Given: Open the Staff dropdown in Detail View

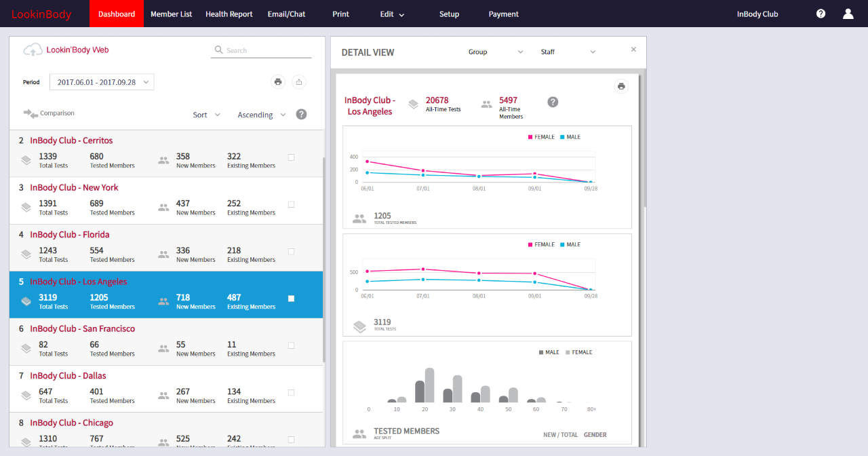Looking at the screenshot, I should (568, 52).
